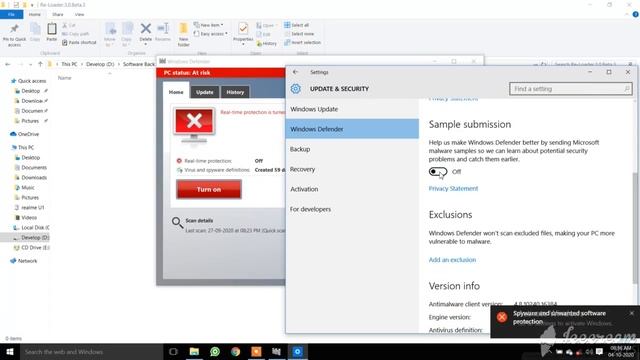Select Windows Update in Settings sidebar
The width and height of the screenshot is (640, 360).
(x=352, y=109)
